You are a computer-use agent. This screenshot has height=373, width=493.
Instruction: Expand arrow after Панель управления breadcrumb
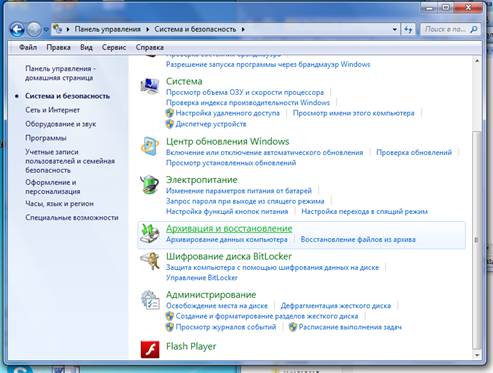pyautogui.click(x=148, y=29)
